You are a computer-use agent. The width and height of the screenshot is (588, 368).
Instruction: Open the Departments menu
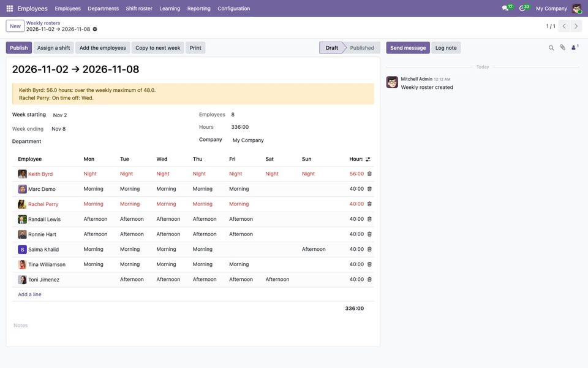103,8
